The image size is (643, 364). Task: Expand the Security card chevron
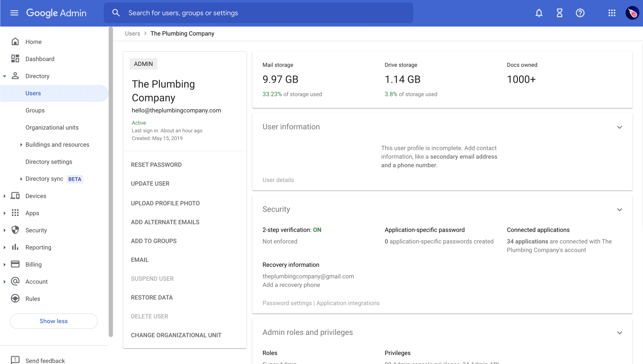[619, 210]
